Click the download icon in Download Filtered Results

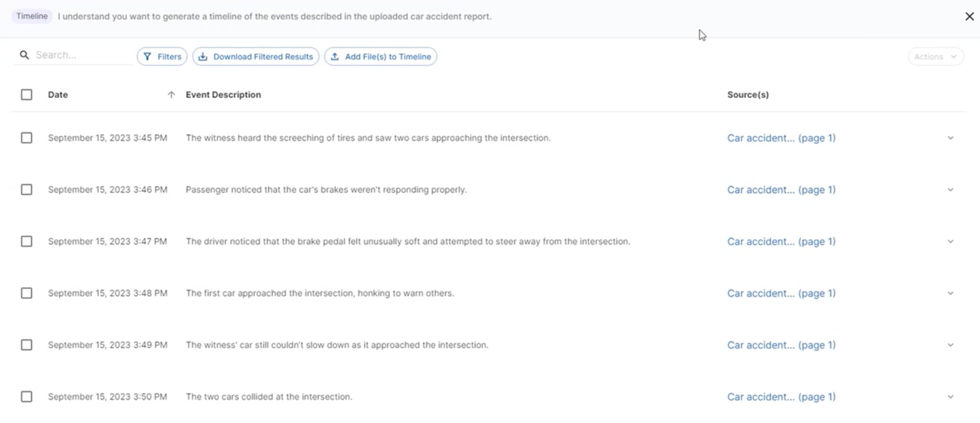coord(203,57)
